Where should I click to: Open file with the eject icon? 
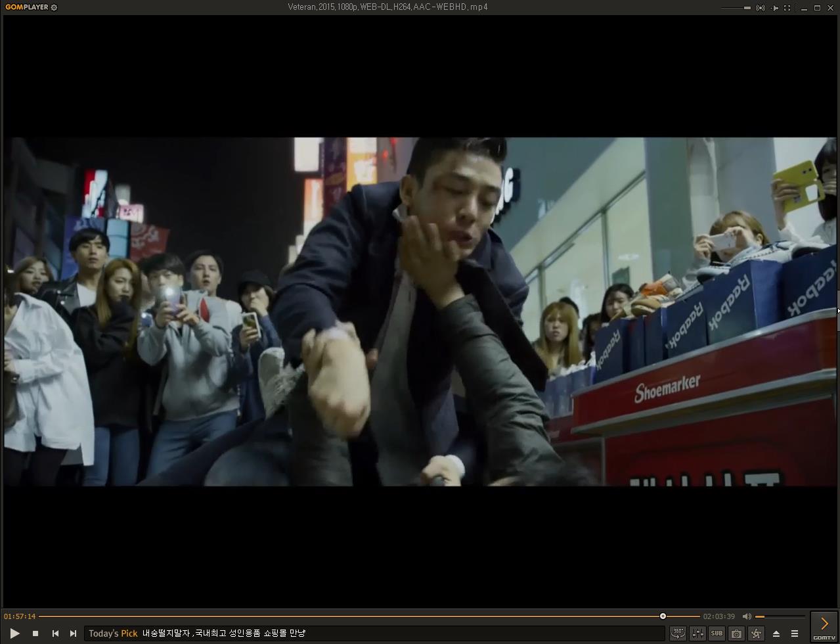pyautogui.click(x=776, y=633)
